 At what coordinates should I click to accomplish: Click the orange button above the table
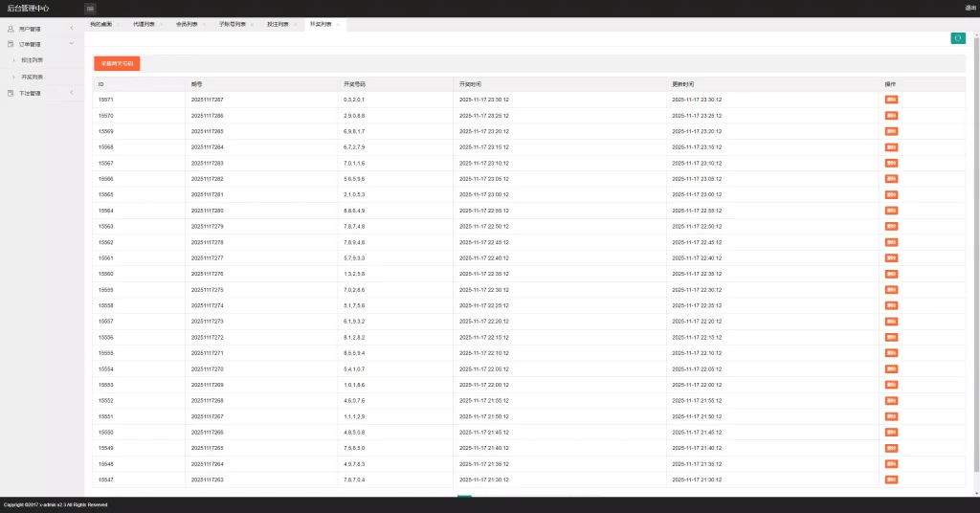[x=117, y=63]
